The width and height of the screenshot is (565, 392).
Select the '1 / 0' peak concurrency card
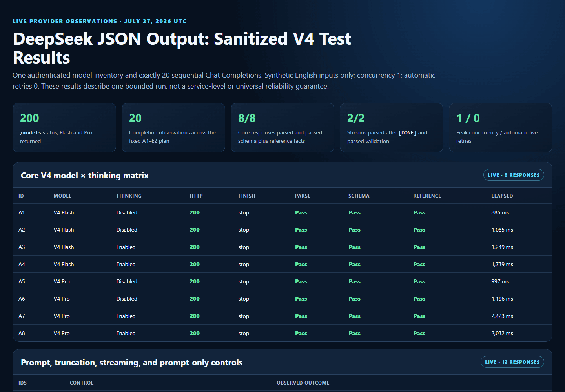point(501,127)
